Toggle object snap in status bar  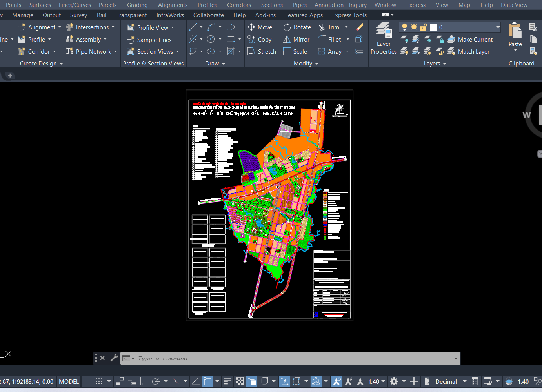(207, 381)
